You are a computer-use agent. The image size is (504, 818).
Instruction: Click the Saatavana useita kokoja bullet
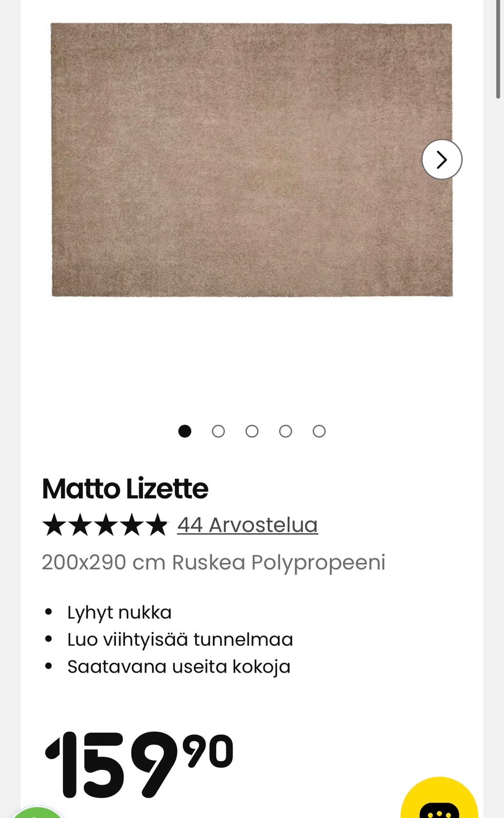[x=178, y=667]
